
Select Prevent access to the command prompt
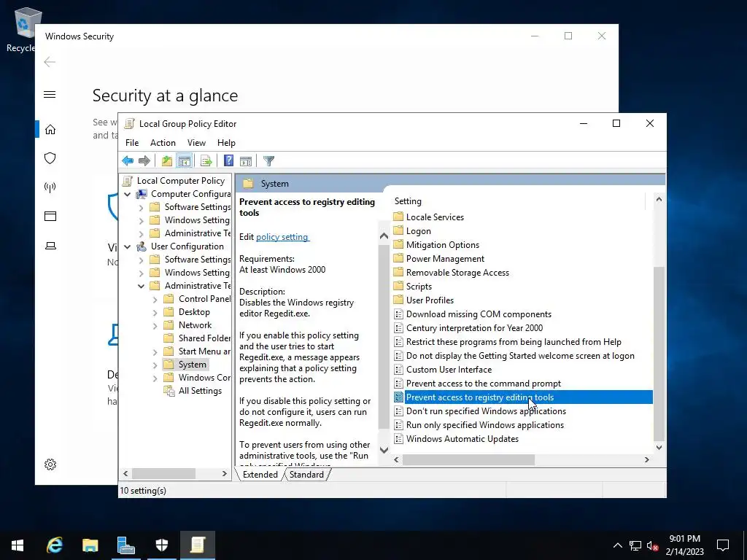483,384
